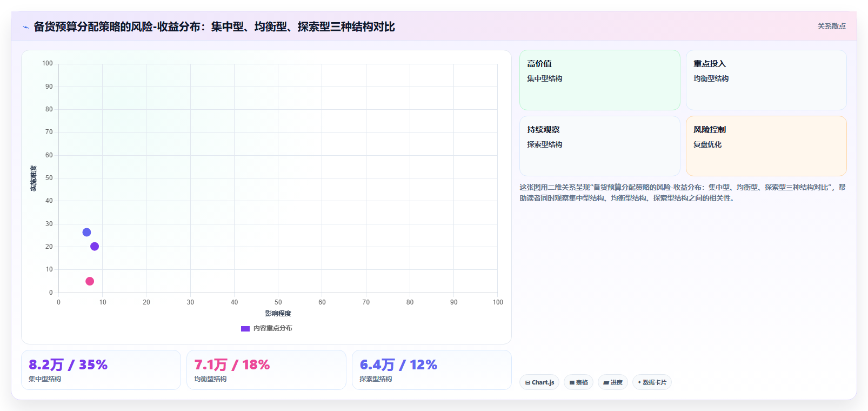Click the Chart.js tag chip
868x411 pixels.
tap(539, 382)
